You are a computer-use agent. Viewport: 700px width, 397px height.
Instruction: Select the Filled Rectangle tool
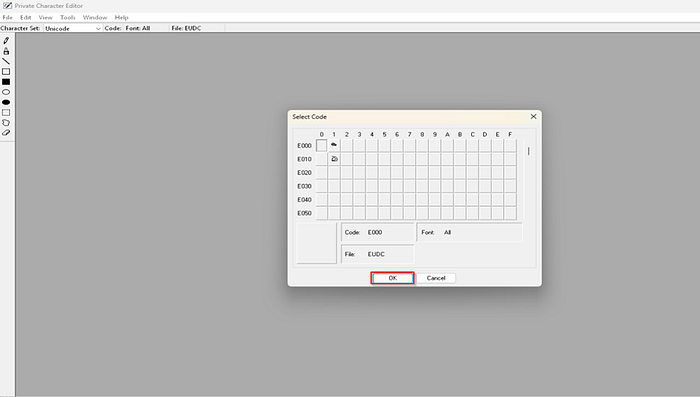pos(6,82)
